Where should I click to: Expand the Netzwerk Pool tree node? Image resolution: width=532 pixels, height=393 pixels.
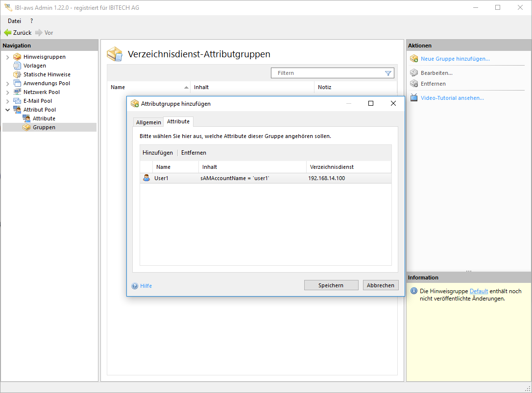[x=7, y=92]
